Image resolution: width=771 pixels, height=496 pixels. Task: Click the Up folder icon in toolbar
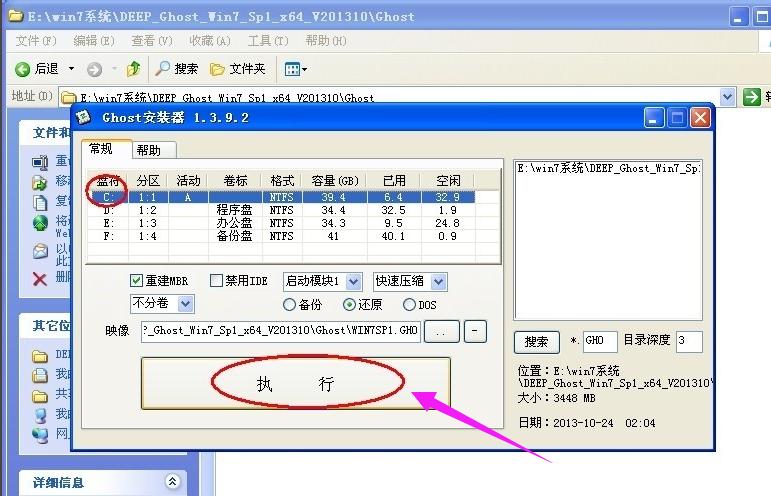point(133,69)
